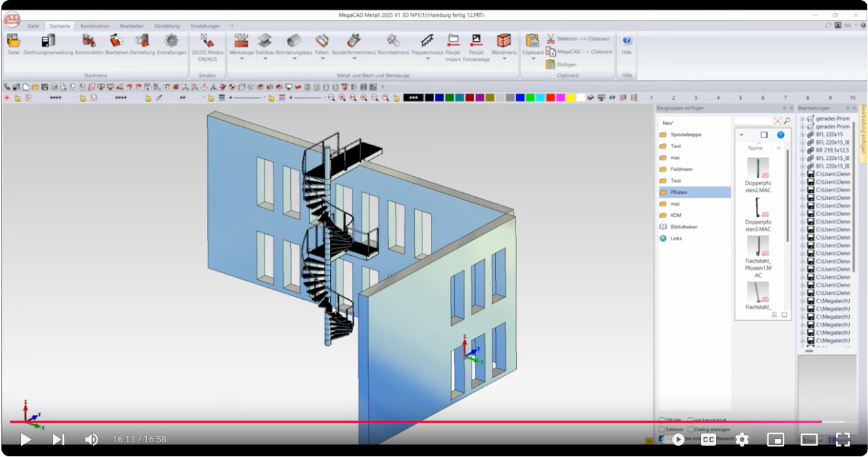Screen dimensions: 868x457
Task: Open the Wandmenü tool
Action: pos(504,42)
